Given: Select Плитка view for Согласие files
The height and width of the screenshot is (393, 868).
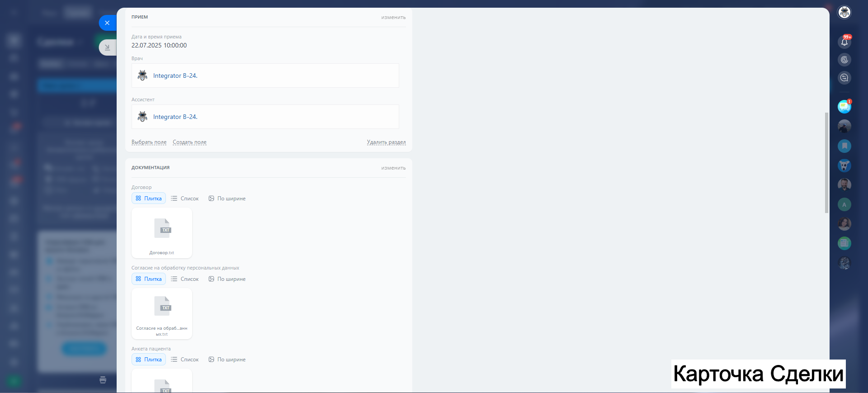Looking at the screenshot, I should tap(149, 279).
